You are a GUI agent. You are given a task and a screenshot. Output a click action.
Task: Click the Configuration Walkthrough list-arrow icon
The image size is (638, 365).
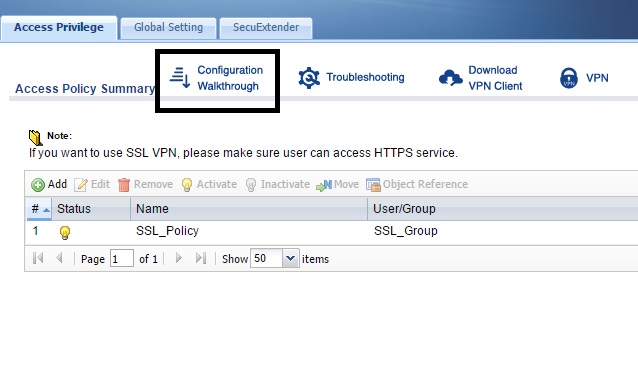180,78
